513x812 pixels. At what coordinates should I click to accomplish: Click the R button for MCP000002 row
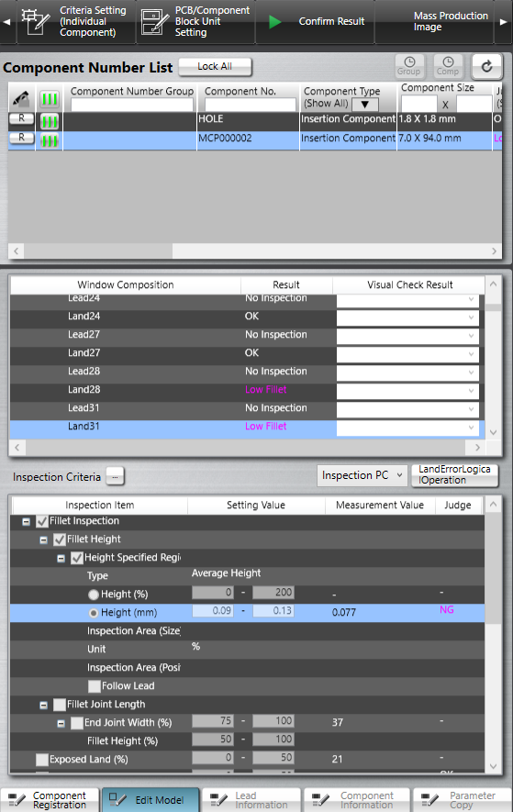tap(21, 138)
